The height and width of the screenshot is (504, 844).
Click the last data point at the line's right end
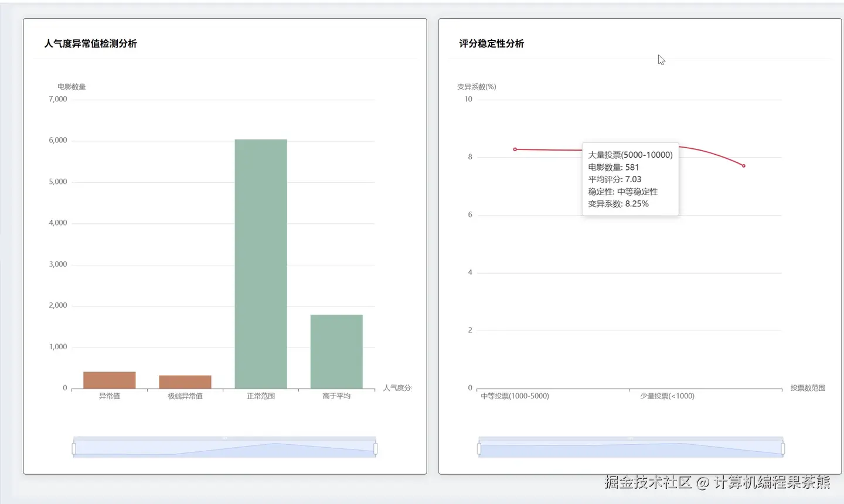[x=744, y=166]
